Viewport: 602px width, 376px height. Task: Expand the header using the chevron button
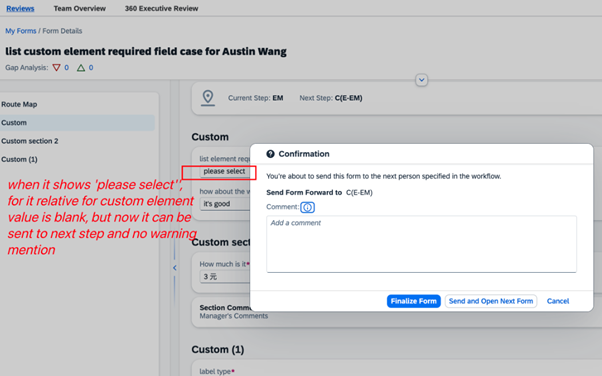(x=422, y=80)
